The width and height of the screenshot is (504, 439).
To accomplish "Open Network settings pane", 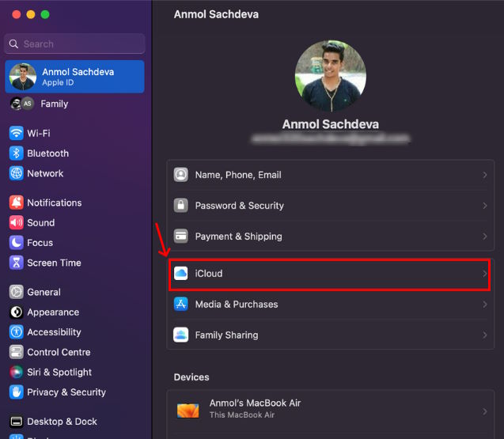I will point(74,173).
